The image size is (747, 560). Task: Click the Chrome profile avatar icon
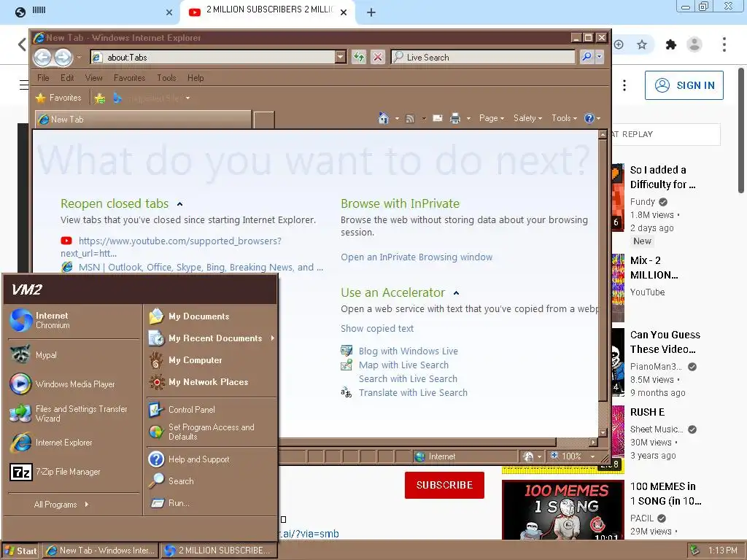pyautogui.click(x=694, y=44)
